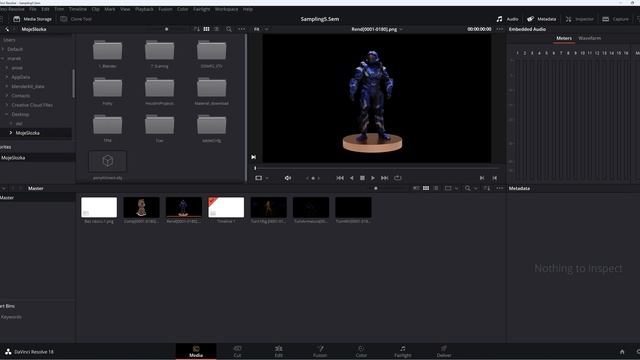
Task: Open the Playback menu
Action: point(144,9)
